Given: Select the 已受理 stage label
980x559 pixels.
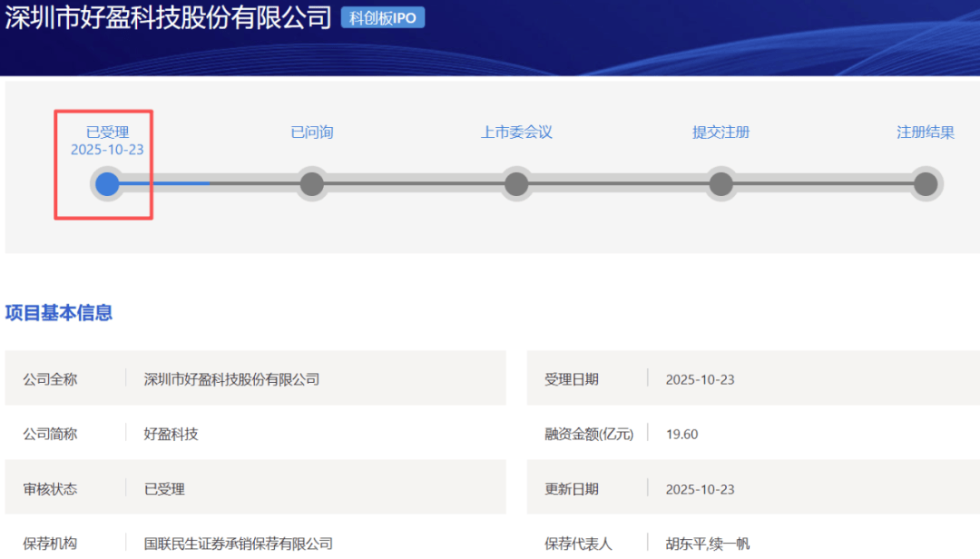Looking at the screenshot, I should click(107, 132).
